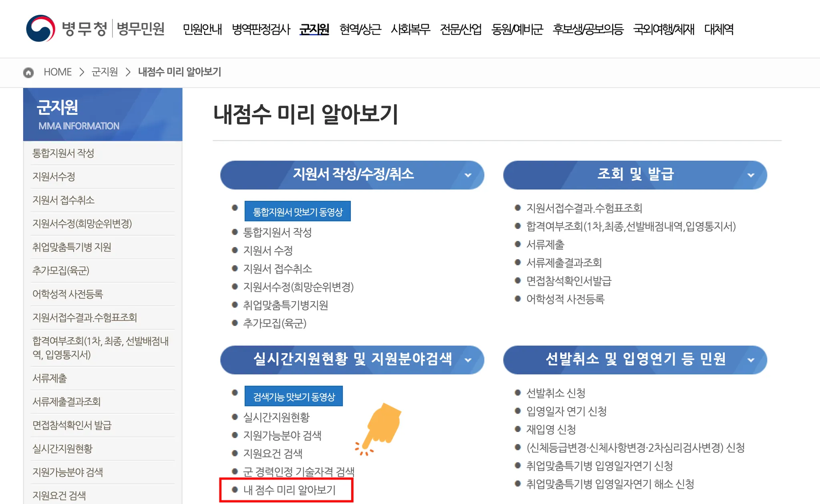
Task: Collapse the 조회 및 발급 section chevron
Action: [x=751, y=175]
